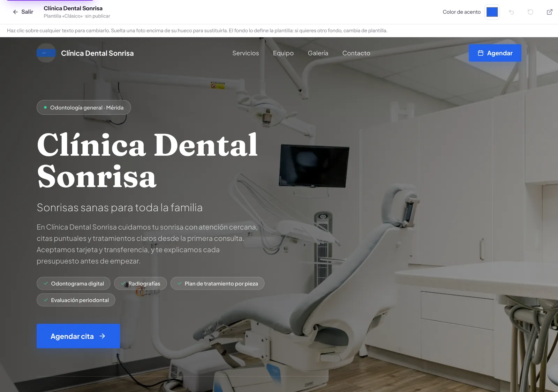Image resolution: width=558 pixels, height=392 pixels.
Task: Click the back arrow next to Salir
Action: click(x=15, y=12)
